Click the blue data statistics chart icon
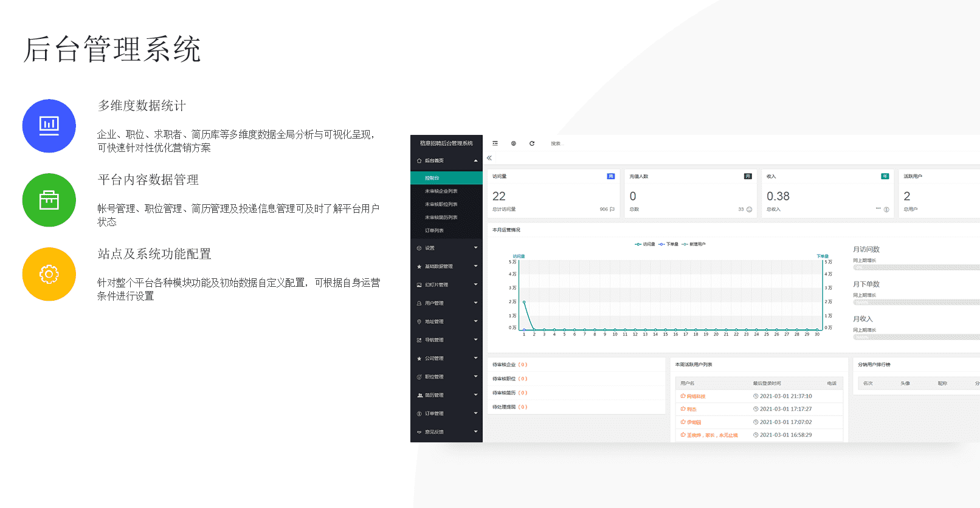The height and width of the screenshot is (508, 980). pos(49,126)
